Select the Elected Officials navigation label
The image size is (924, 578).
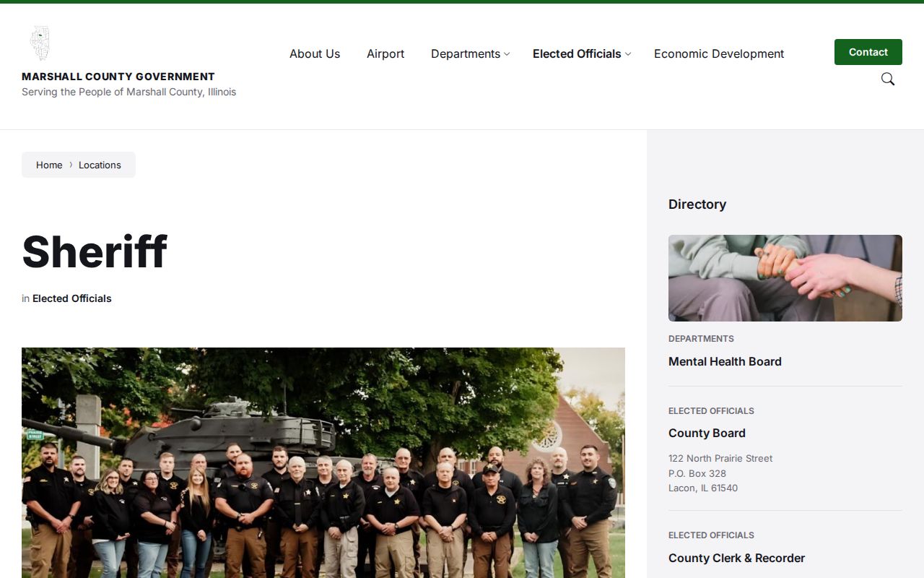pyautogui.click(x=577, y=54)
